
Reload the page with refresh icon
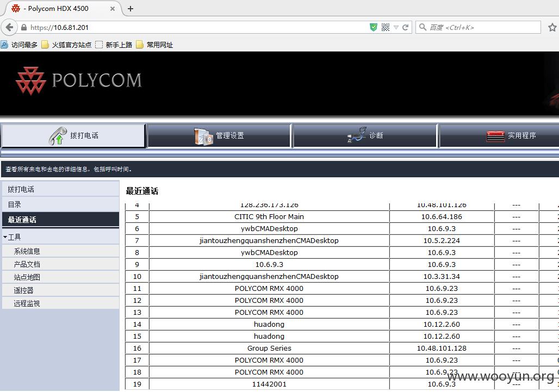[x=405, y=27]
